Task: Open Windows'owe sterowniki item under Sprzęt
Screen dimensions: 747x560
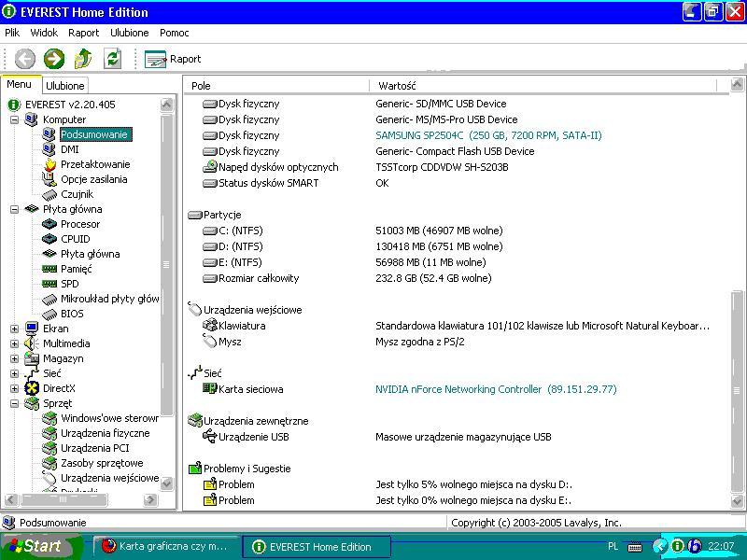Action: pos(109,418)
